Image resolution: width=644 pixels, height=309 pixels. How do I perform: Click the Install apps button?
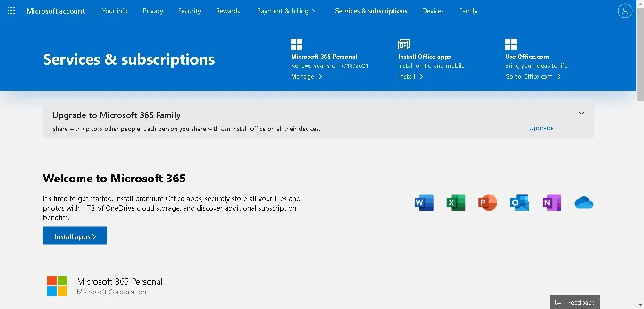pos(75,236)
